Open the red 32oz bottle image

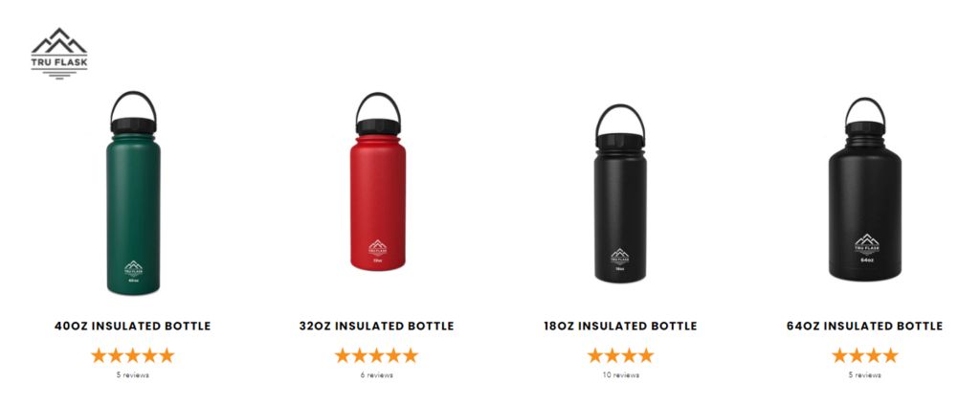pos(377,181)
